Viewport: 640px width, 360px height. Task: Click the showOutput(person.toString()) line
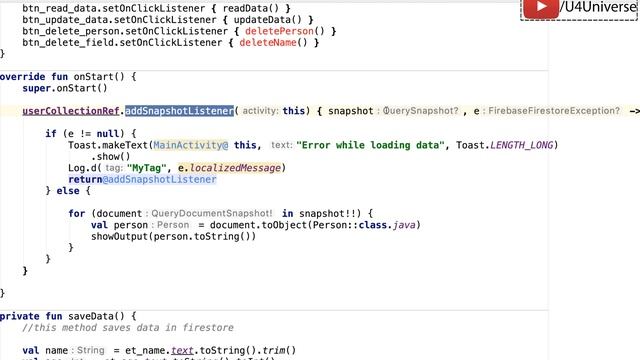coord(173,237)
